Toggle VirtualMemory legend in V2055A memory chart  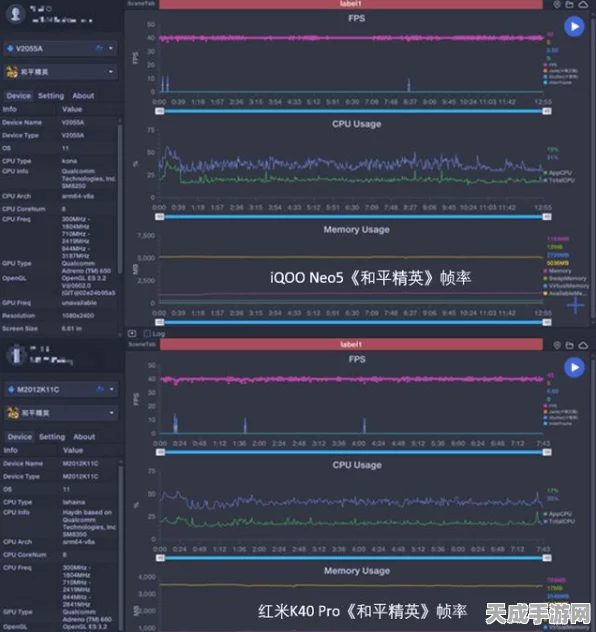[566, 286]
